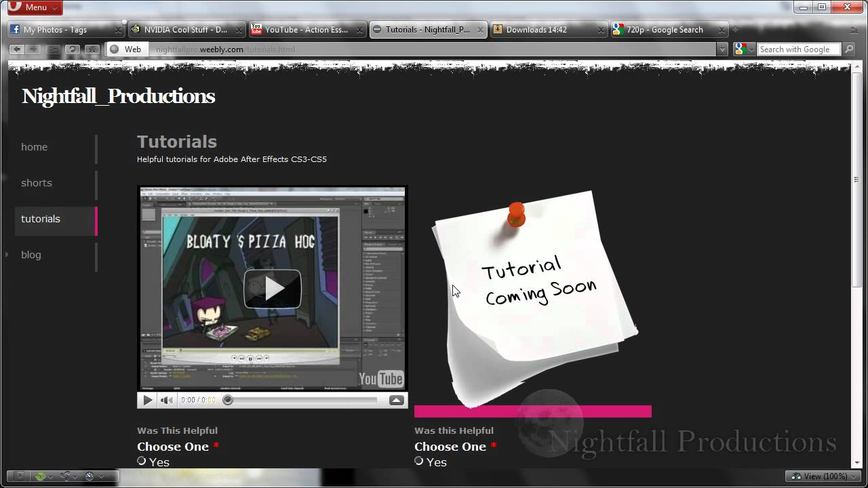
Task: Toggle the panel button in status bar
Action: [19, 476]
